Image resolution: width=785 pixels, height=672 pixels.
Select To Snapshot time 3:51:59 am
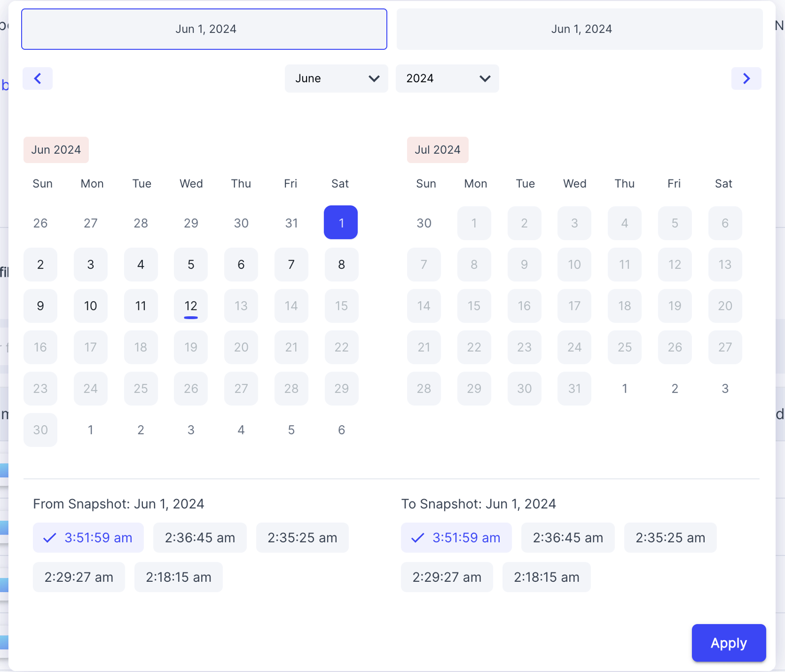coord(456,538)
